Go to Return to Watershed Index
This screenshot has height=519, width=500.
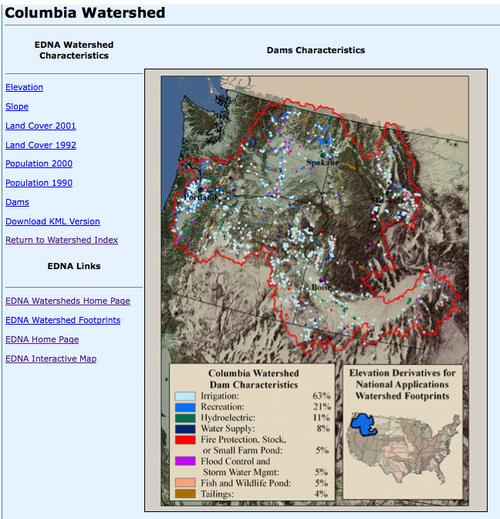pos(62,240)
